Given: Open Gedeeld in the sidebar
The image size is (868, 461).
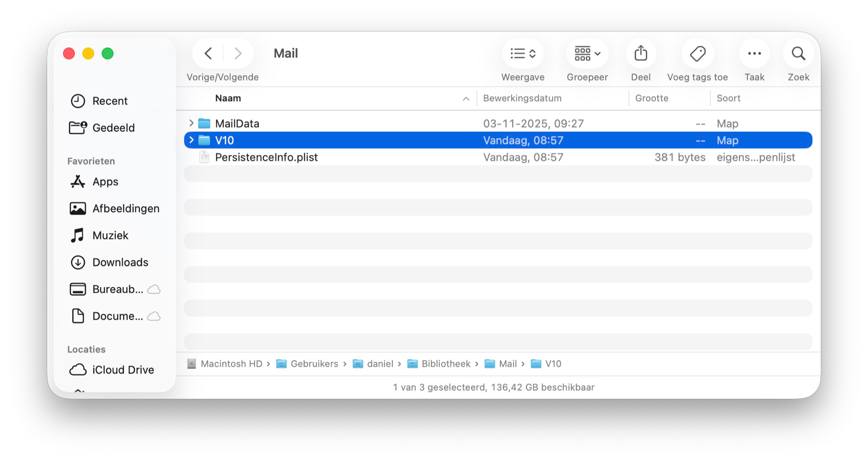Looking at the screenshot, I should point(113,128).
